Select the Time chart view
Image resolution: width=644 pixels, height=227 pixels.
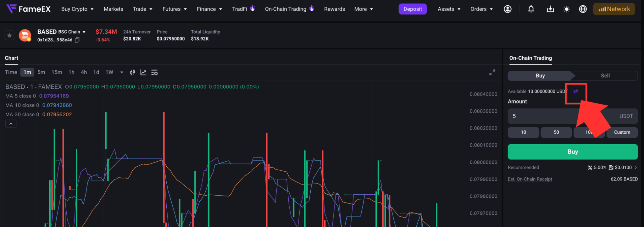[11, 72]
